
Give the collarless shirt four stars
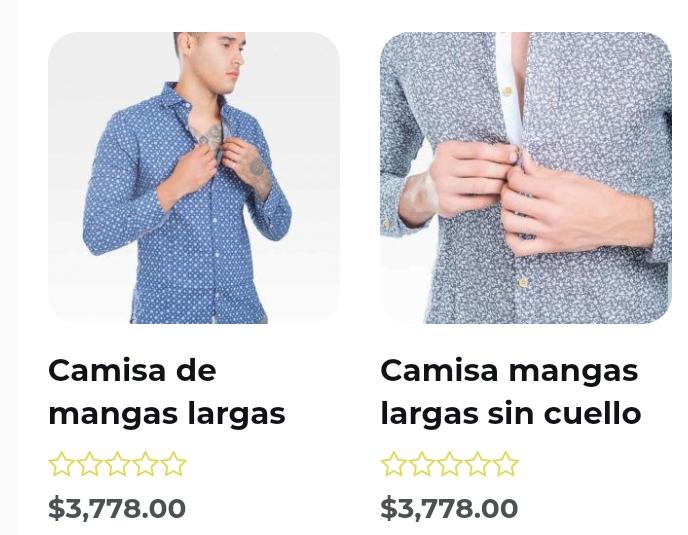pos(478,464)
